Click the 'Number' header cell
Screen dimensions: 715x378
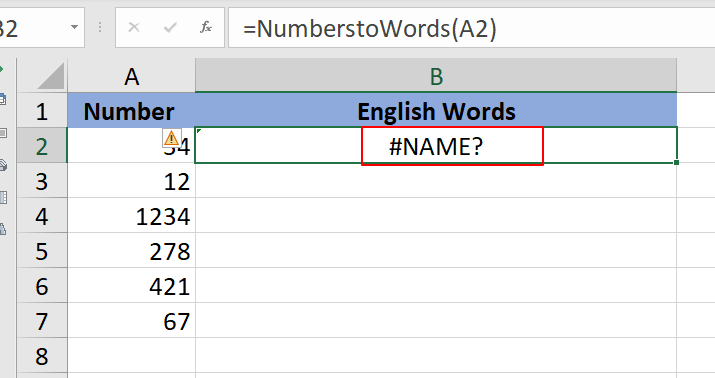coord(131,110)
